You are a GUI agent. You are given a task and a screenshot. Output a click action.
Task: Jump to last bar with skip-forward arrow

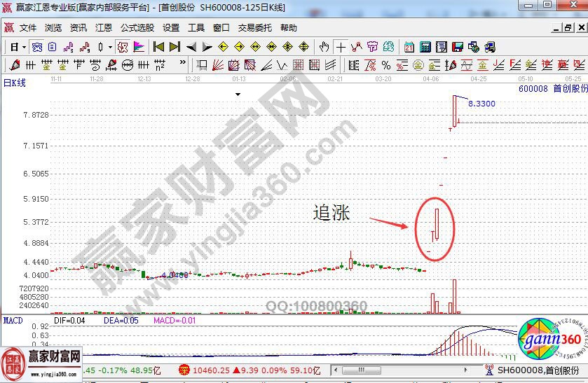coord(175,47)
